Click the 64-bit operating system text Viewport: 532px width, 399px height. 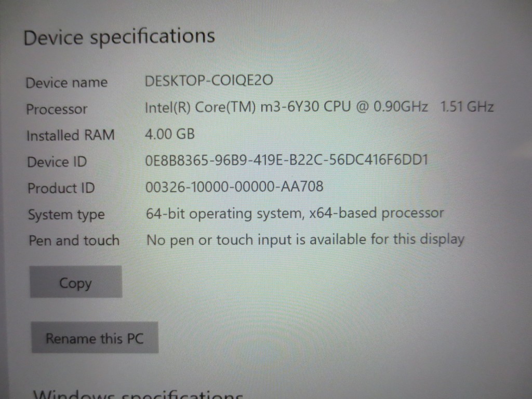[x=223, y=214]
